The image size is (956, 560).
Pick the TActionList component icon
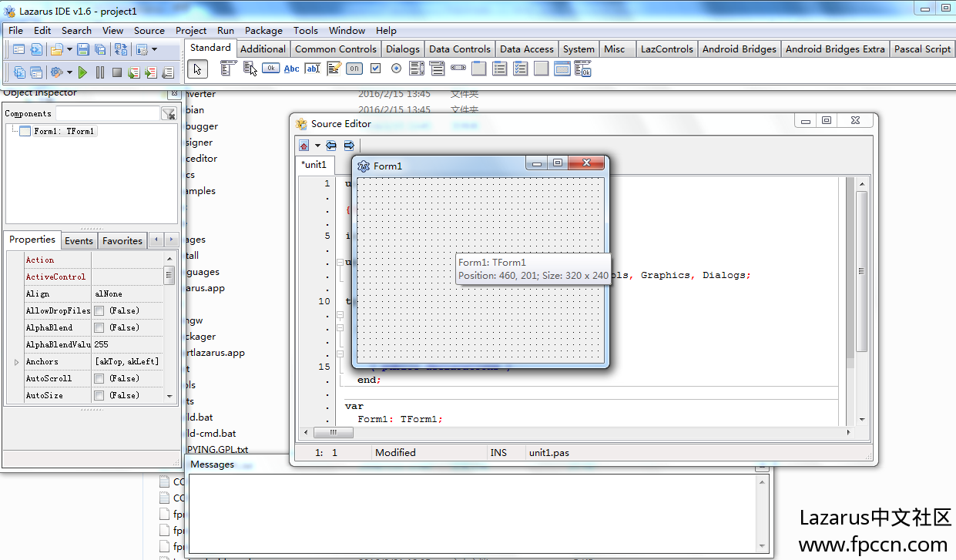[x=583, y=69]
